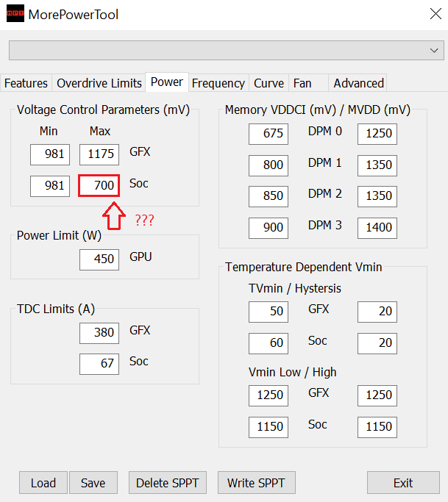The height and width of the screenshot is (502, 448).
Task: Click the TDC Soc limit field 67
Action: pyautogui.click(x=99, y=364)
